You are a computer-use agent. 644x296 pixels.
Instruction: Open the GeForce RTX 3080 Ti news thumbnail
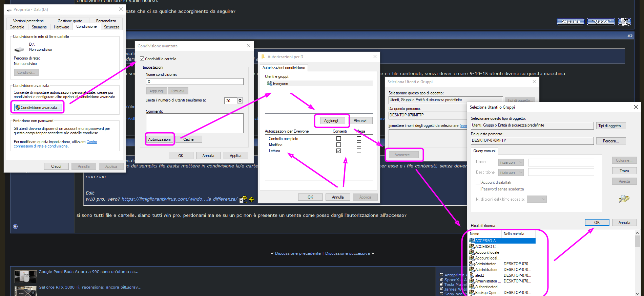point(26,291)
